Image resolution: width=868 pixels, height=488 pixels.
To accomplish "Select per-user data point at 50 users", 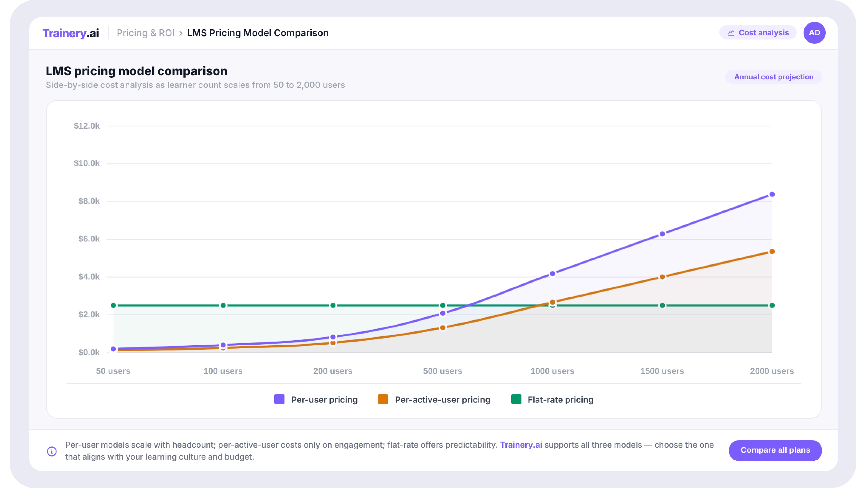I will pos(113,349).
